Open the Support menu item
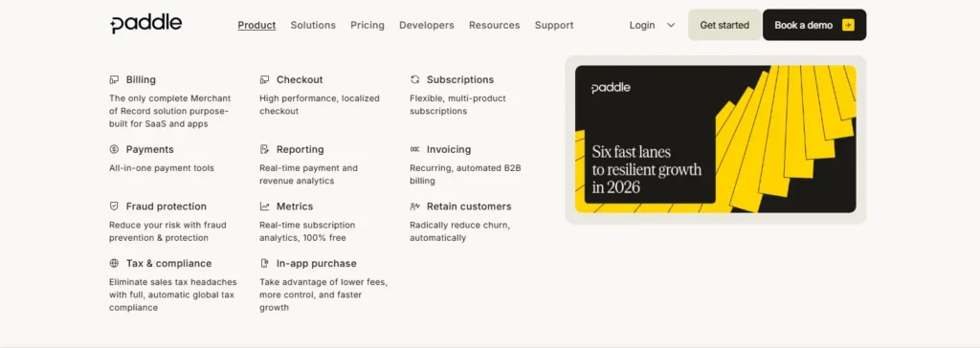This screenshot has height=348, width=980. click(x=554, y=25)
